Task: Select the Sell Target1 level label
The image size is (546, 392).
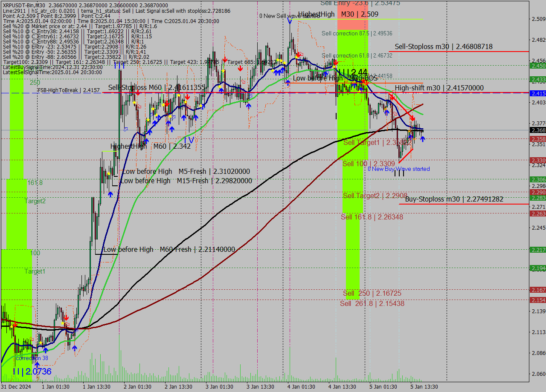Action: point(377,143)
